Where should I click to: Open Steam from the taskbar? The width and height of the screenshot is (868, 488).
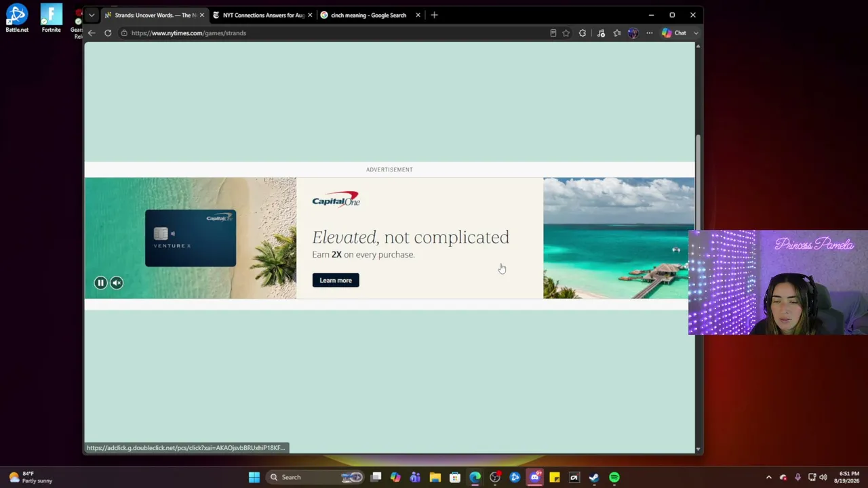[594, 477]
